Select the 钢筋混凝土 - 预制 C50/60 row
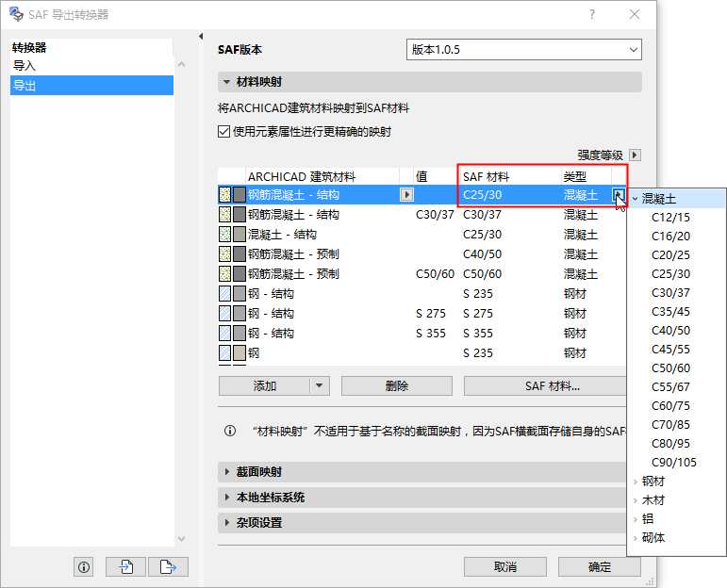Viewport: 727px width, 588px height. pos(421,274)
